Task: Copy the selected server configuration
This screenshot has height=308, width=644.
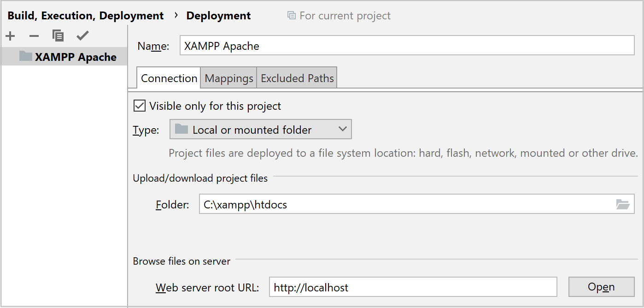Action: coord(58,36)
